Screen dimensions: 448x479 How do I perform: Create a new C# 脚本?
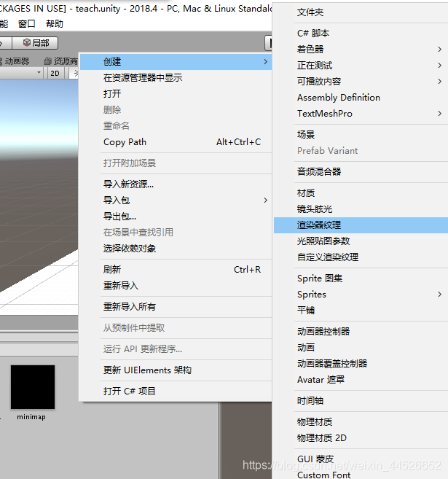(361, 34)
